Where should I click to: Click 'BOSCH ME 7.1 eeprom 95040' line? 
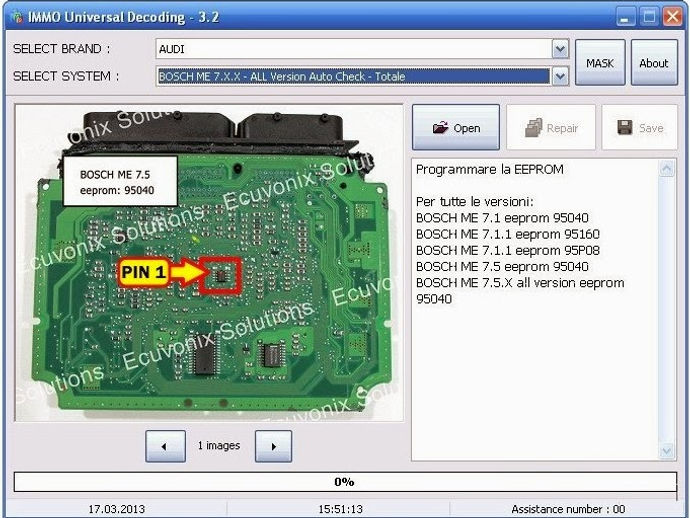coord(502,218)
